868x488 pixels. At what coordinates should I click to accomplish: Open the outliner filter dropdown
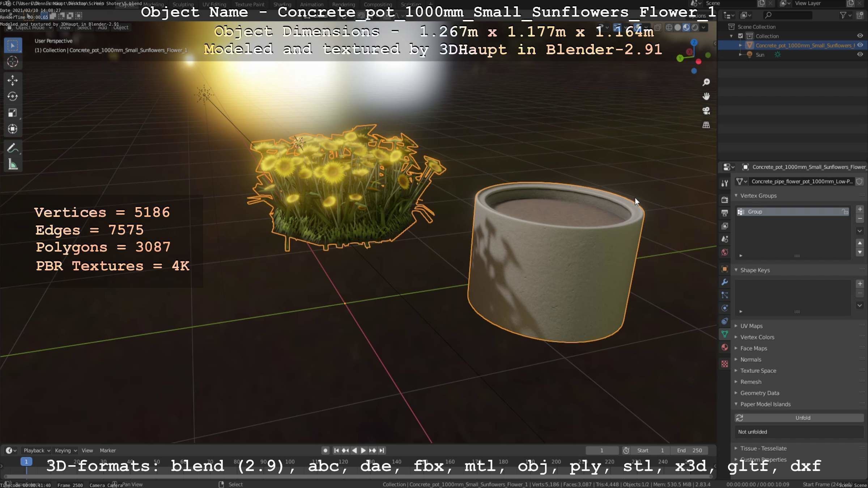[845, 15]
